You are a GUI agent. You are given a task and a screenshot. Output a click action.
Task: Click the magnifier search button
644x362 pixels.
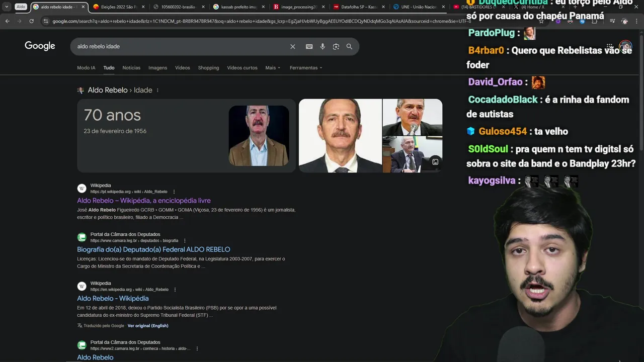point(349,46)
